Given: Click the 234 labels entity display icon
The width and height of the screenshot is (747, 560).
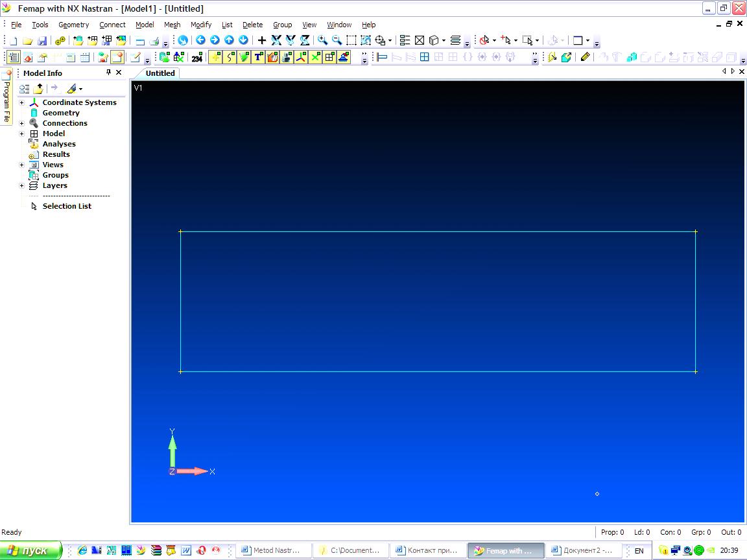Looking at the screenshot, I should coord(196,58).
